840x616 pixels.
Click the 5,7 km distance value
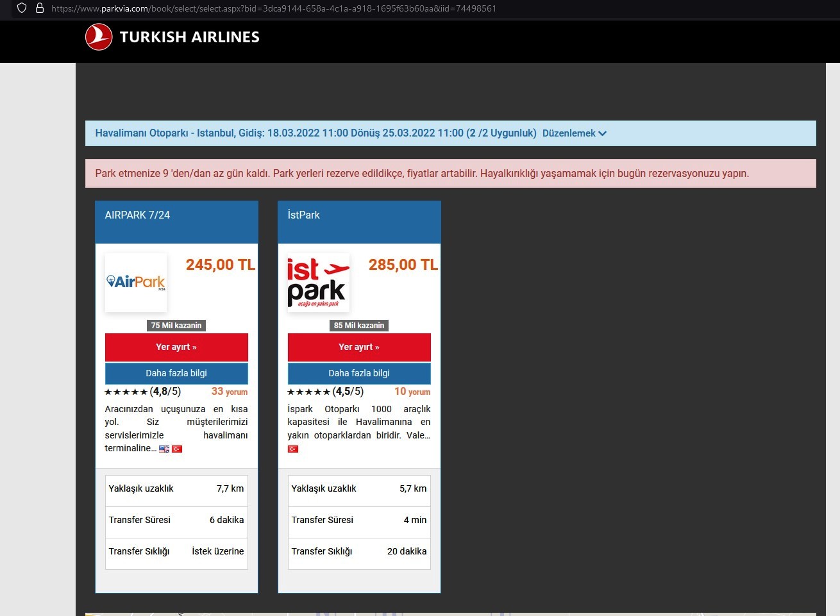[413, 488]
